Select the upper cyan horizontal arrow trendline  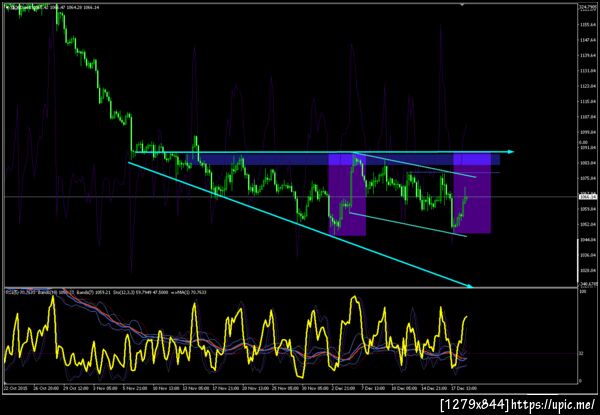(x=324, y=152)
